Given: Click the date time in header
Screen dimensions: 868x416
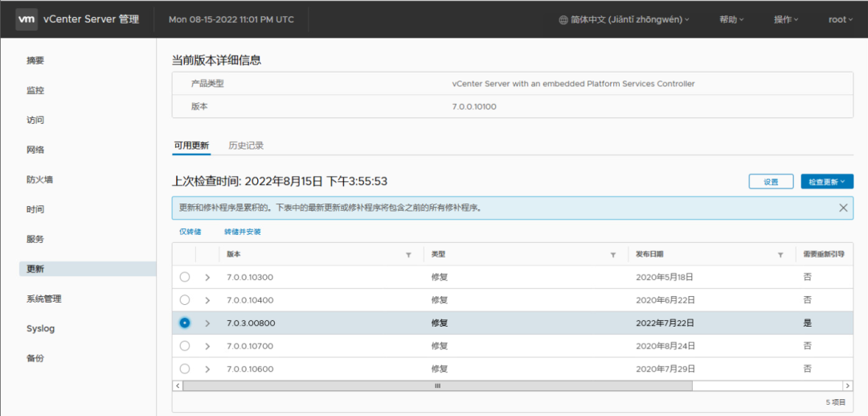Looking at the screenshot, I should 231,19.
